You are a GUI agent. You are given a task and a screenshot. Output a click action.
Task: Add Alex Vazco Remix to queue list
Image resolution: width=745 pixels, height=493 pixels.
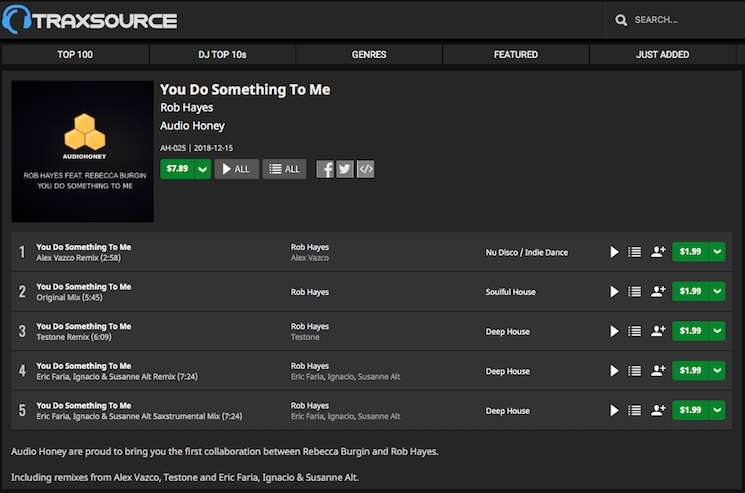[634, 252]
